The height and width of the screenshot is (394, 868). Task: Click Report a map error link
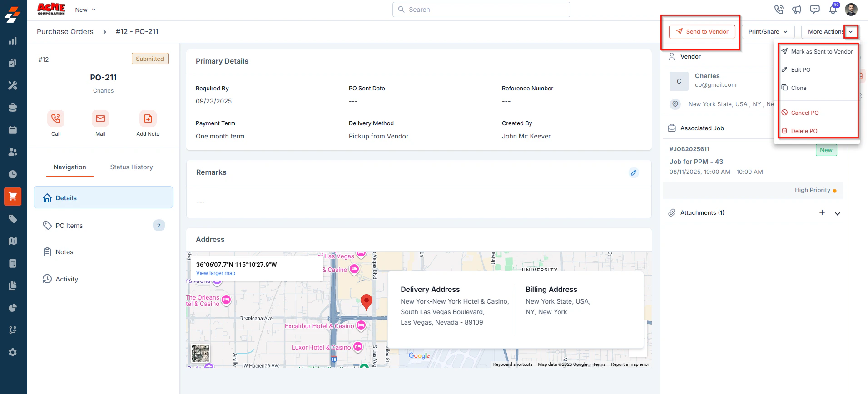[630, 364]
